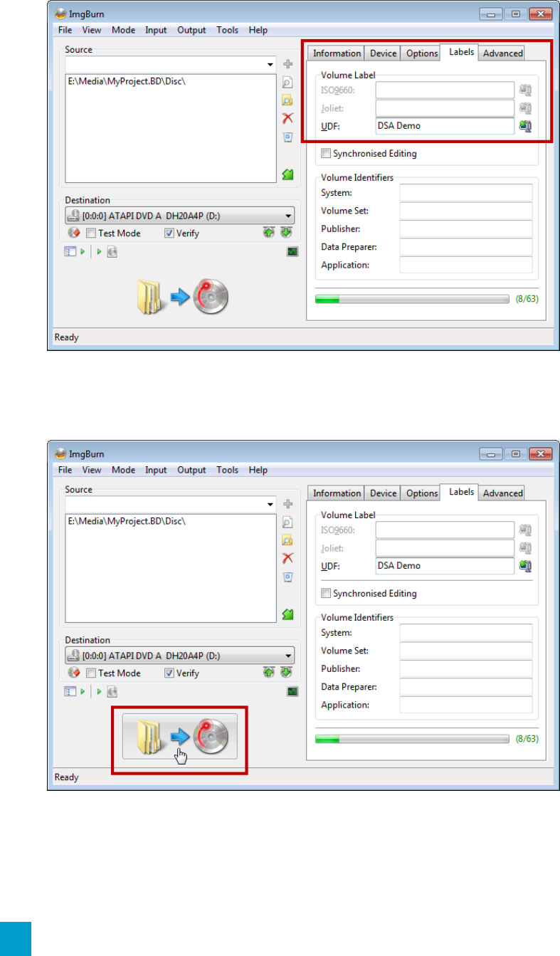Viewport: 560px width, 956px height.
Task: Click green up-arrow tray icon in top window
Action: tap(269, 233)
